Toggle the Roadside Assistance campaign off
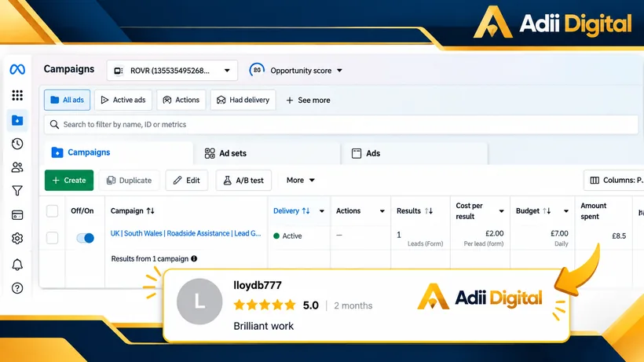This screenshot has height=362, width=644. [x=86, y=238]
